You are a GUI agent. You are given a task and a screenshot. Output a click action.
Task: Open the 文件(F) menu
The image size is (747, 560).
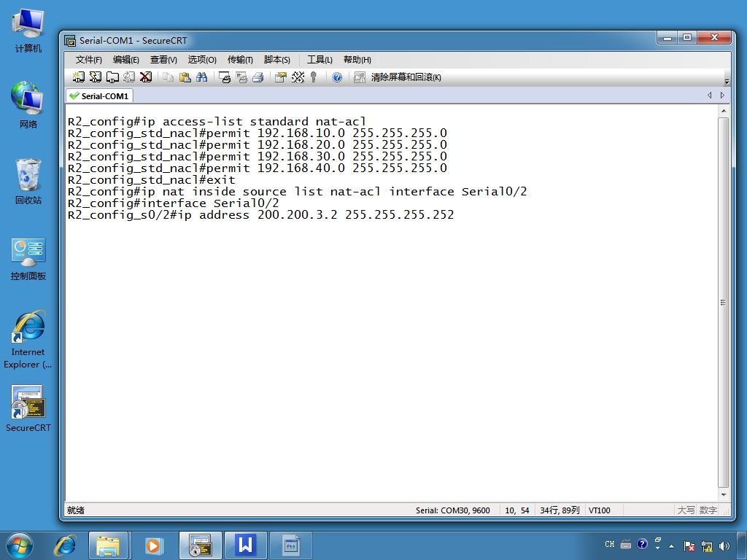pos(88,60)
